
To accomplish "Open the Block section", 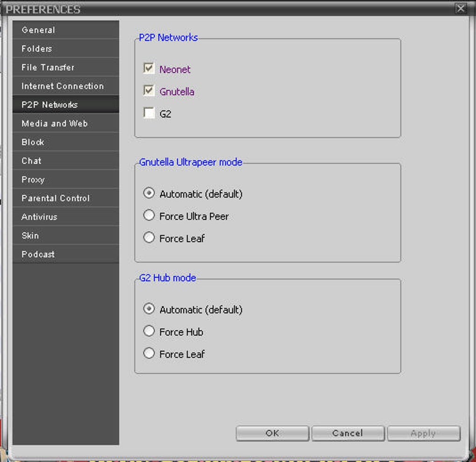I will click(x=66, y=142).
